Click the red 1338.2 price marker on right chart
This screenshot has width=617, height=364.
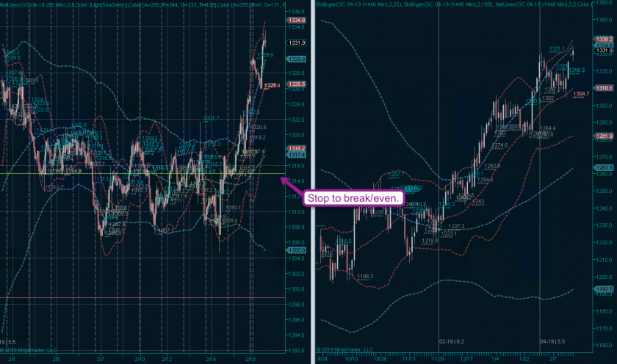coord(604,40)
